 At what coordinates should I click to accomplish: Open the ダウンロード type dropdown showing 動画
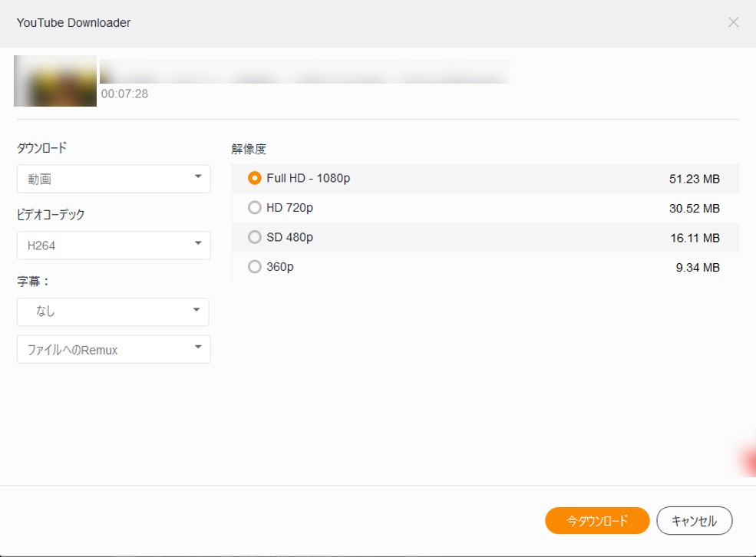(x=113, y=179)
